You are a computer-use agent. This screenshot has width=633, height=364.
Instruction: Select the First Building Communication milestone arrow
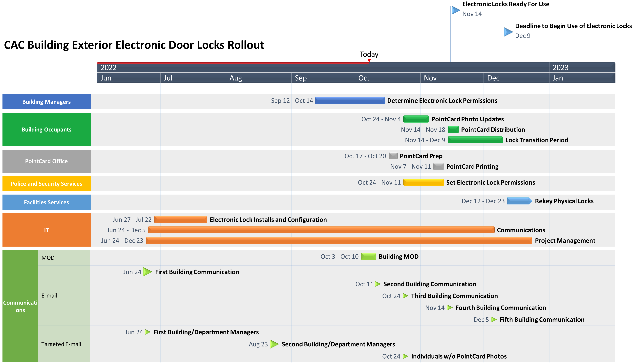pyautogui.click(x=148, y=272)
